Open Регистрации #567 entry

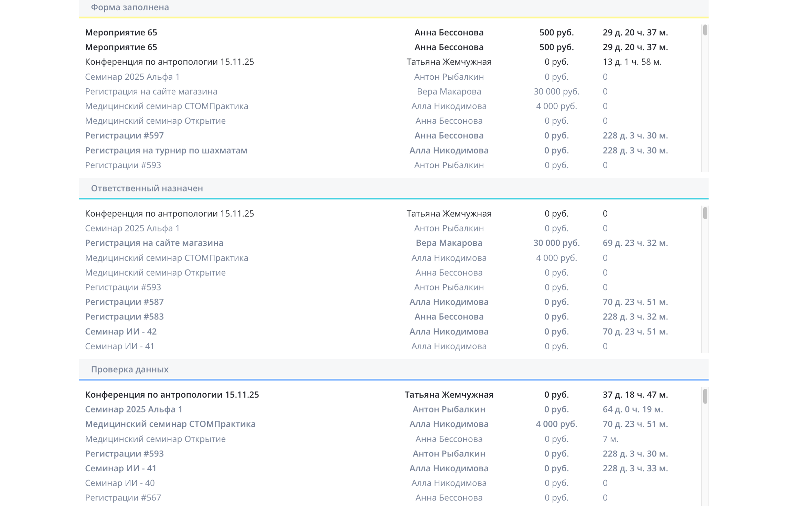(123, 498)
